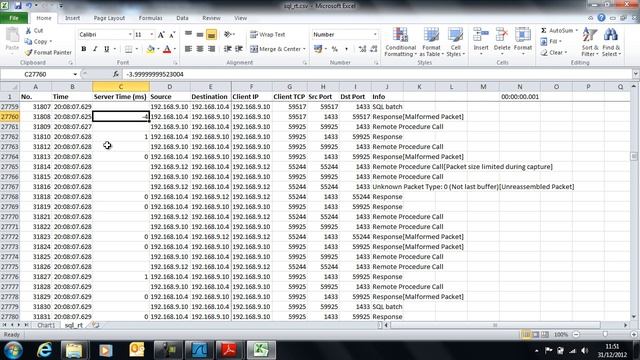Decrease indent

coord(228,49)
